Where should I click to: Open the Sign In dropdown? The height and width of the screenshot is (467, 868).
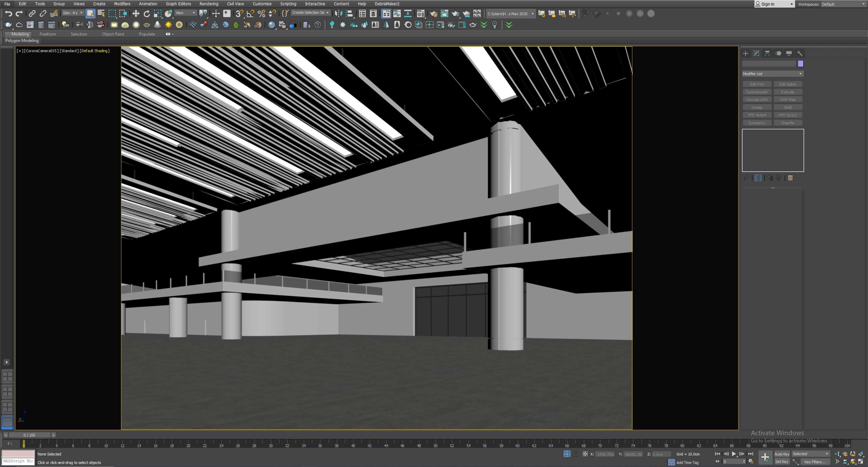(774, 4)
